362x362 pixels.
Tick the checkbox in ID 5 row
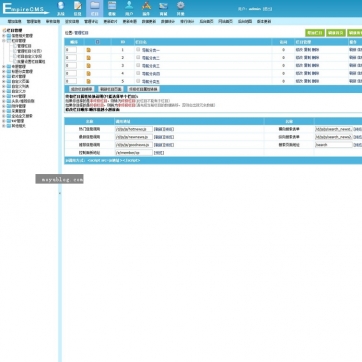pyautogui.click(x=138, y=81)
